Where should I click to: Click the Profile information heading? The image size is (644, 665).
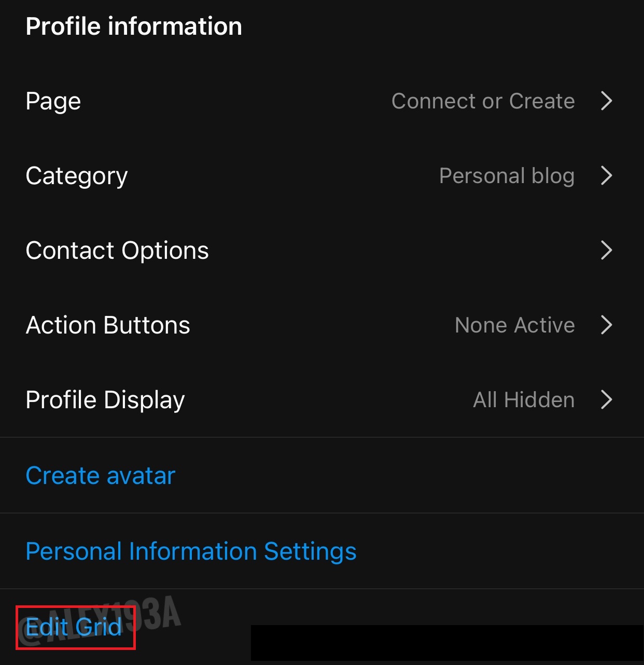tap(134, 26)
